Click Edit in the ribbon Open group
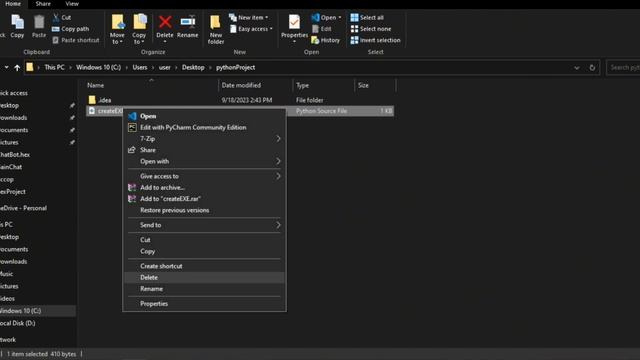640x360 pixels. pyautogui.click(x=322, y=29)
